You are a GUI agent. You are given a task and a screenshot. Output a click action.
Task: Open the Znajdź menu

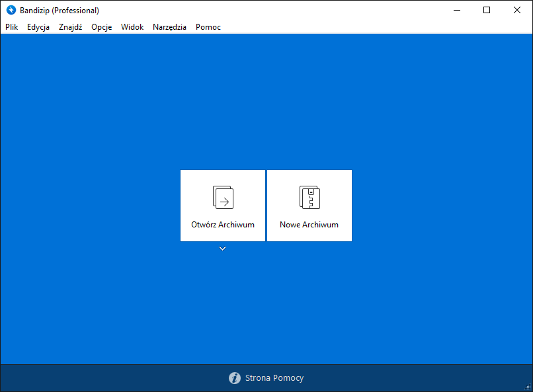pos(70,27)
